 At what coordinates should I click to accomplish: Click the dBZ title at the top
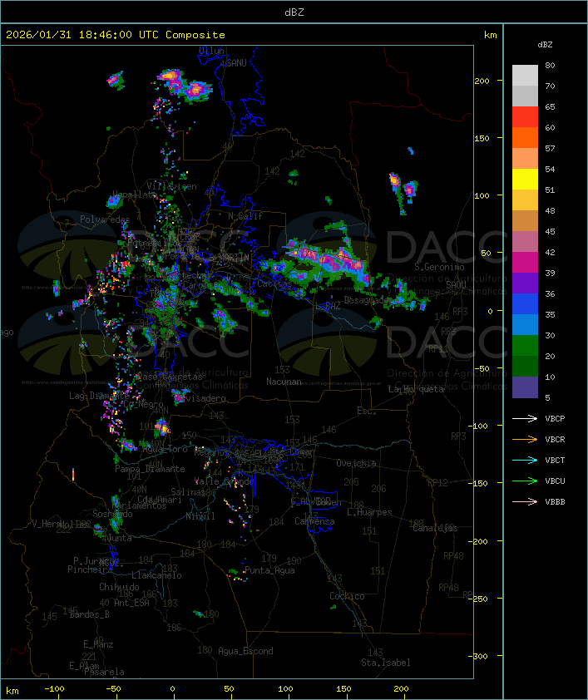[294, 12]
